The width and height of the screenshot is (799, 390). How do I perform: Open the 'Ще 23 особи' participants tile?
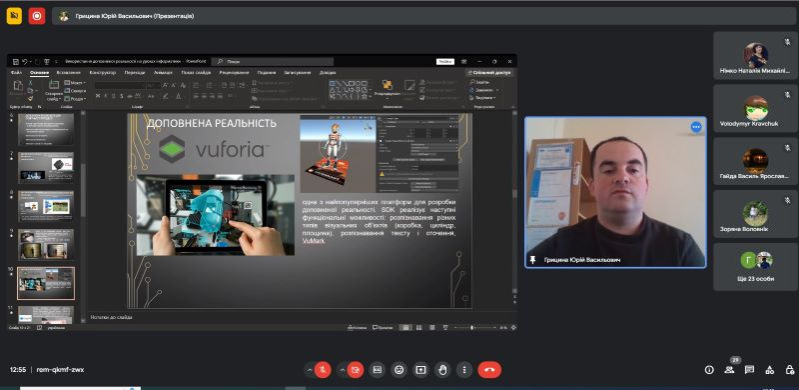point(754,267)
